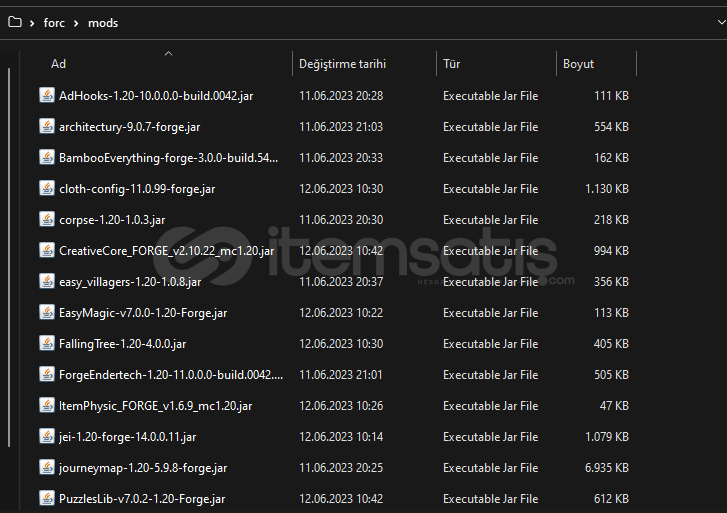Expand the chevron before forc in breadcrumb
Image resolution: width=727 pixels, height=513 pixels.
[x=32, y=23]
